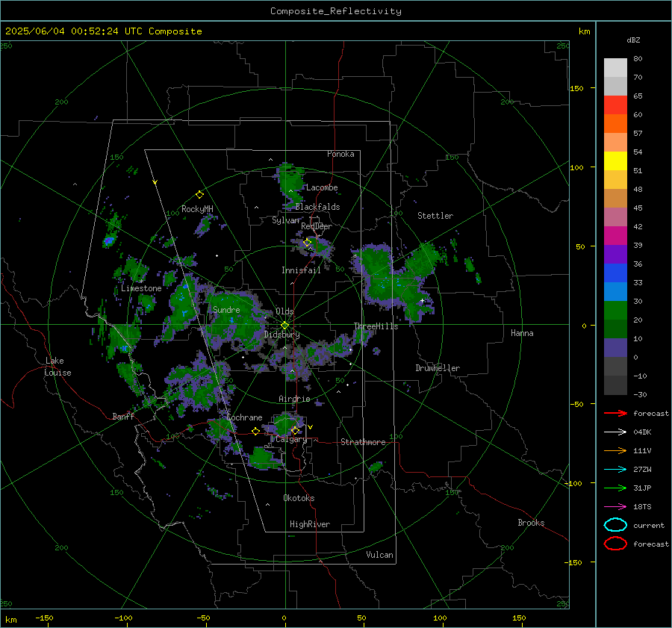The width and height of the screenshot is (672, 628).
Task: Click the 'Stettler' map label
Action: pyautogui.click(x=435, y=216)
